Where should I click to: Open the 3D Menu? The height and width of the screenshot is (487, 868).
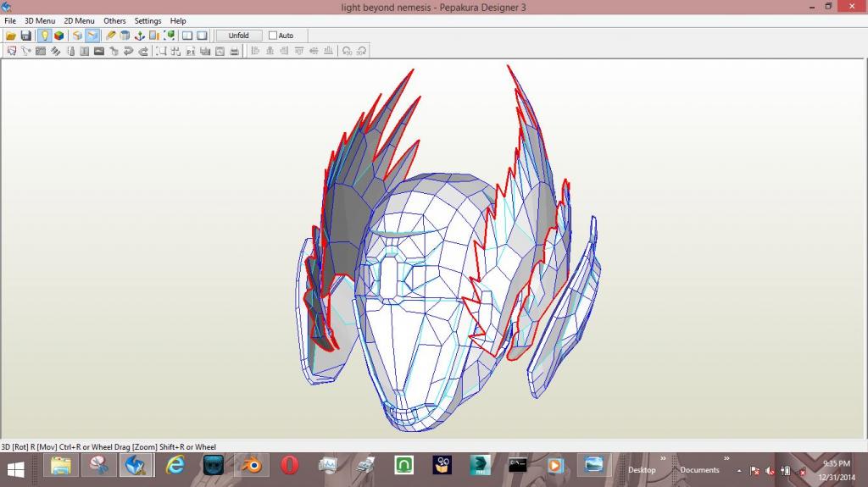(40, 20)
